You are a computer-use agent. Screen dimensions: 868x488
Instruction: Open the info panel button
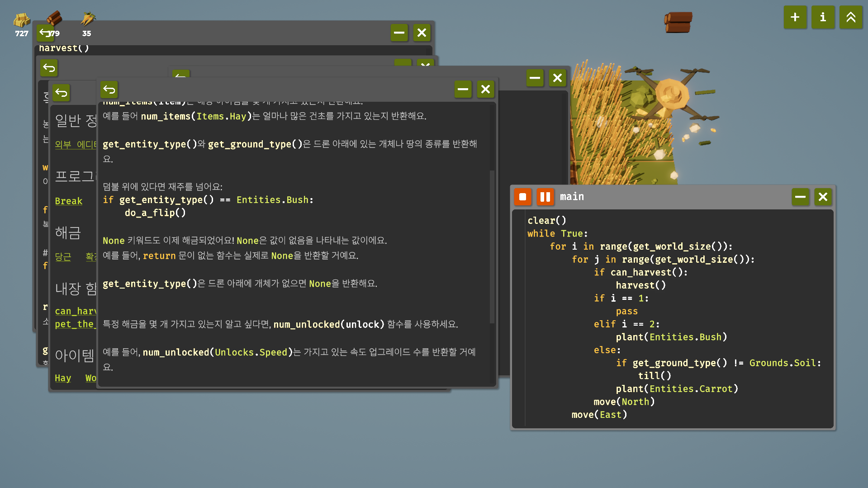pos(823,17)
